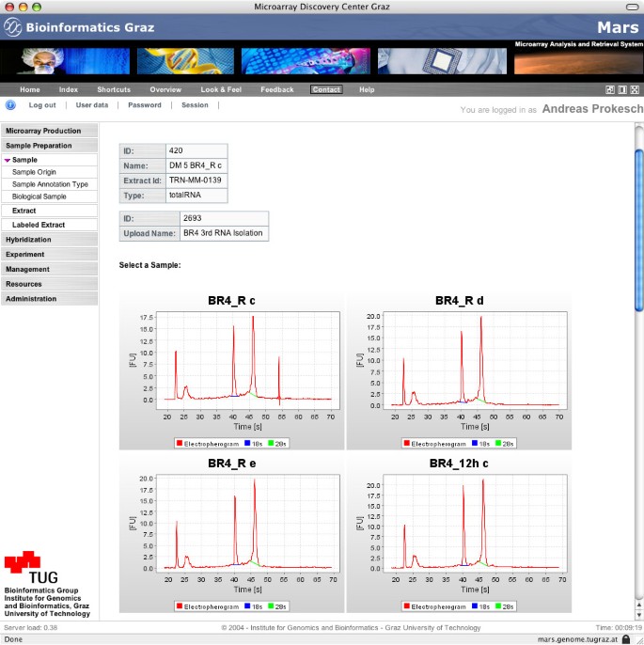Open the Feedback menu item

[x=277, y=89]
